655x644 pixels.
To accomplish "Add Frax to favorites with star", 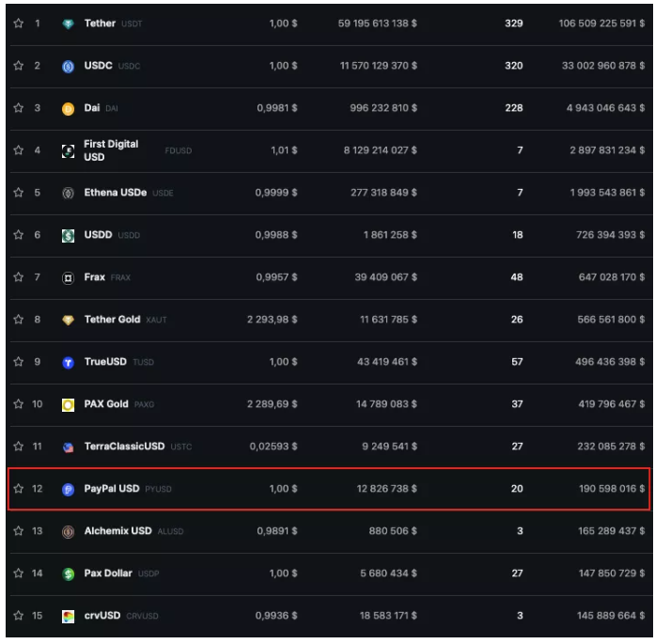I will pos(17,277).
